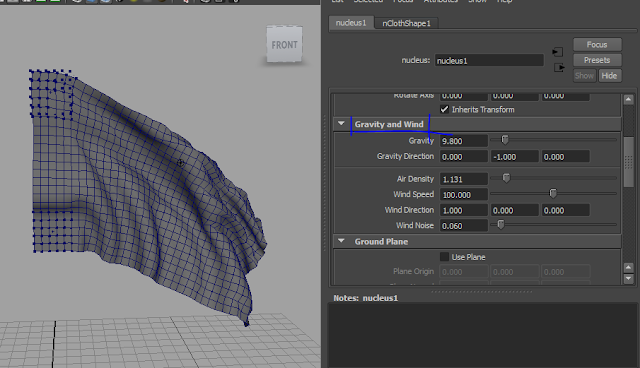Adjust the Wind Speed slider handle
This screenshot has height=368, width=640.
[x=553, y=193]
